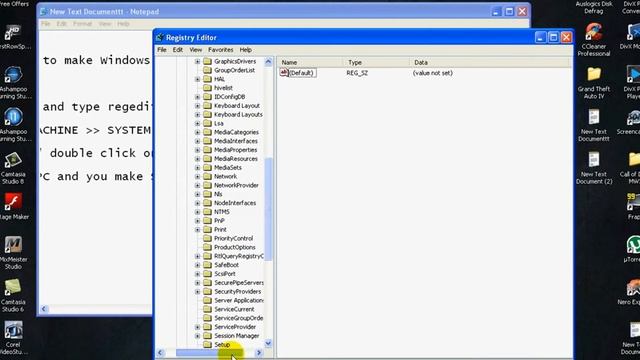Click the registry tree scroll up arrow
640x360 pixels.
[x=268, y=62]
